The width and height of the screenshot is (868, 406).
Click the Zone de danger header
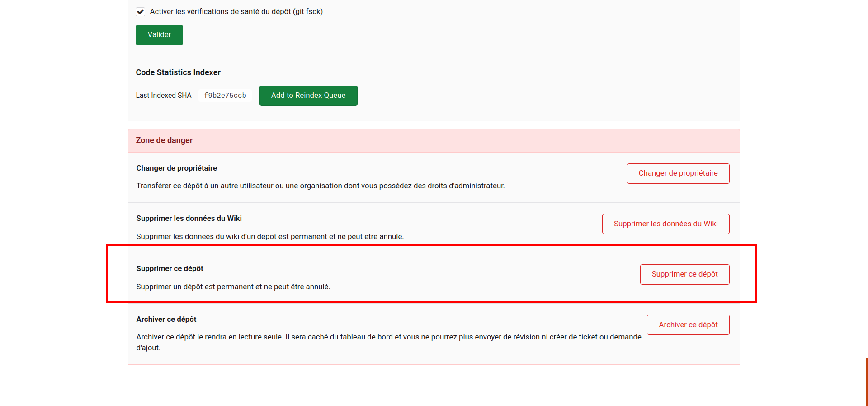(164, 140)
